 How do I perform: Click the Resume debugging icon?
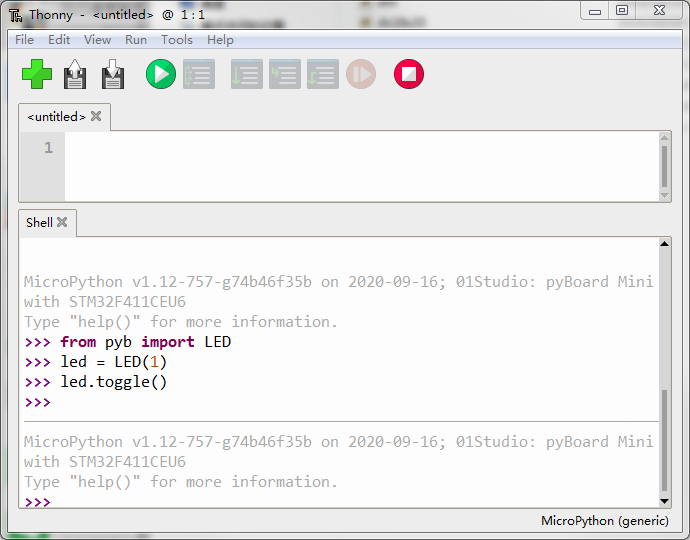pos(361,74)
